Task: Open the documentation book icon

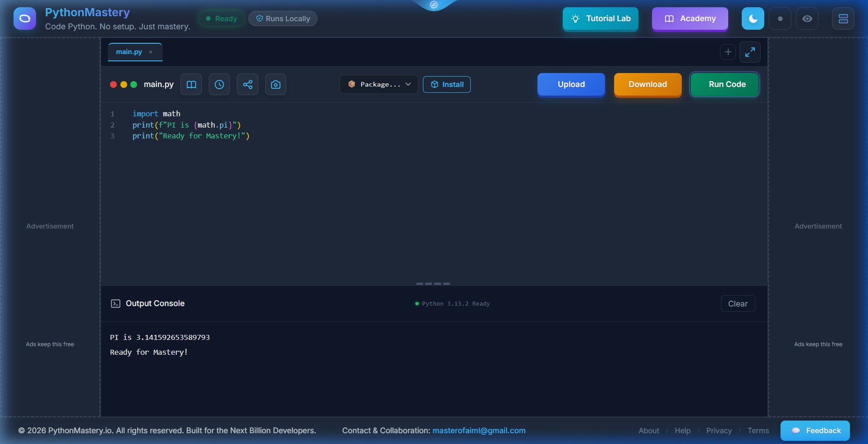Action: point(191,84)
